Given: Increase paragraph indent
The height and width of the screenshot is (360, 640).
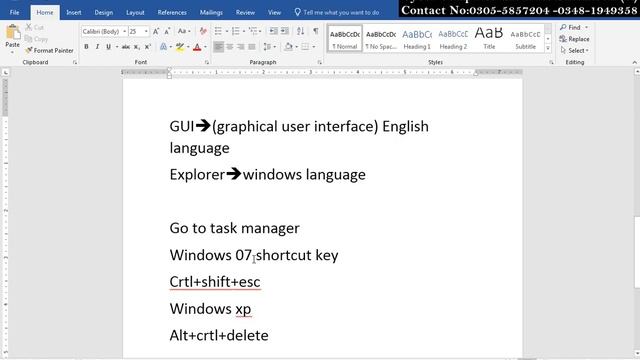Looking at the screenshot, I should pos(285,31).
